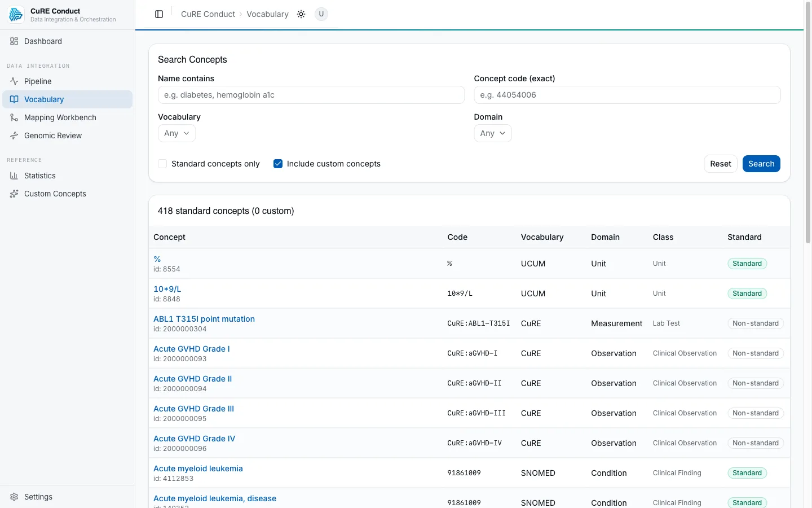Focus the Name contains input field

point(311,95)
